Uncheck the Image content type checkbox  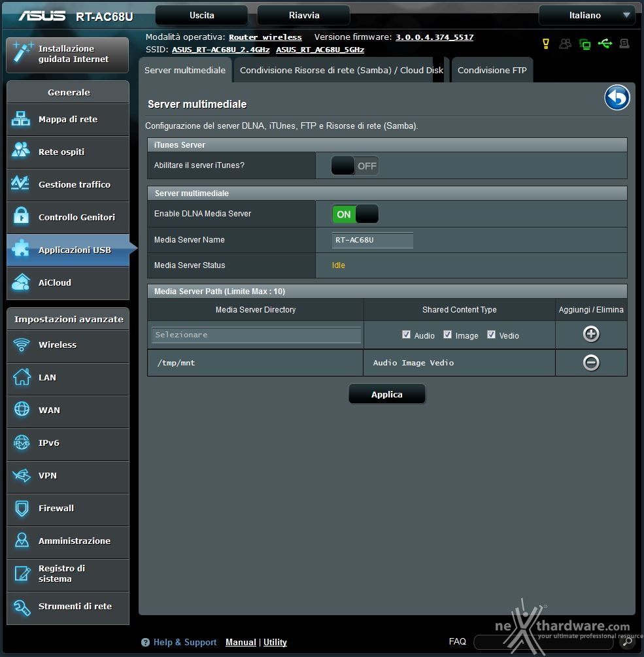point(447,334)
